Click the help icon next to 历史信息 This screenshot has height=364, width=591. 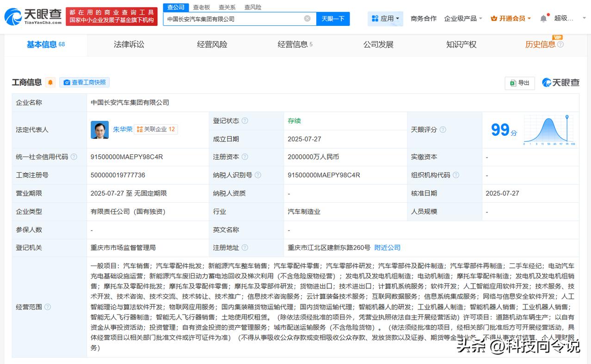(560, 44)
